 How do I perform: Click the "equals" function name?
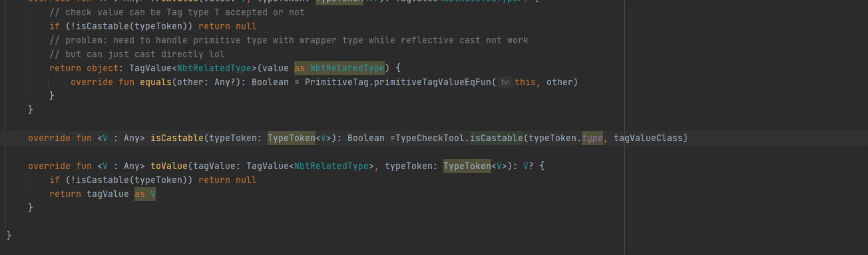pyautogui.click(x=156, y=82)
